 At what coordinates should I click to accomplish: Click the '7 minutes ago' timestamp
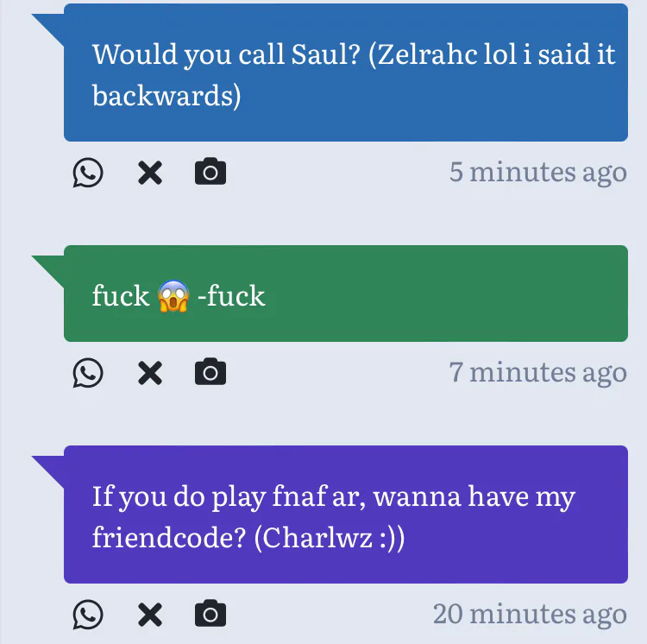(x=538, y=373)
